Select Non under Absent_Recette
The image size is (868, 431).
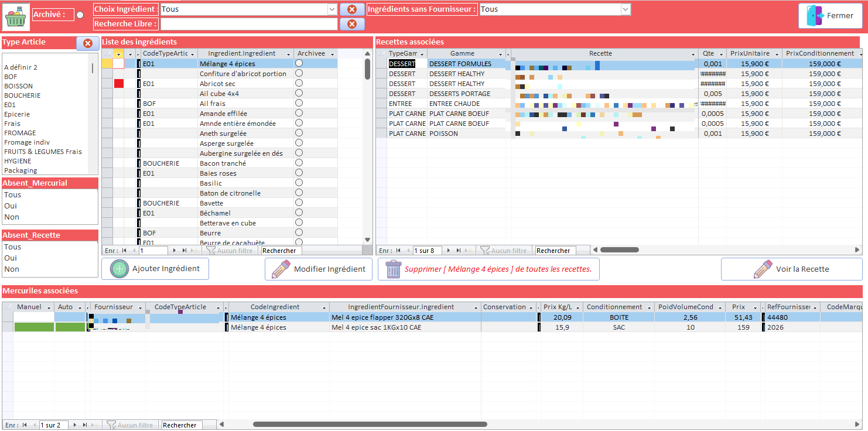coord(12,269)
